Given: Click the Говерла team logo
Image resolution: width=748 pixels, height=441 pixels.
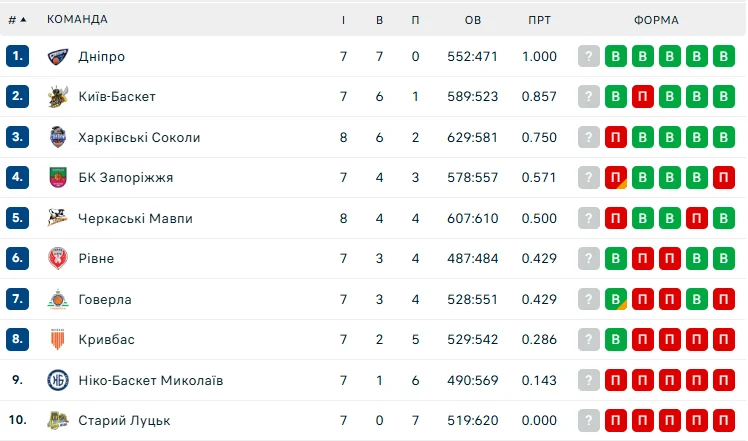Looking at the screenshot, I should [x=57, y=299].
